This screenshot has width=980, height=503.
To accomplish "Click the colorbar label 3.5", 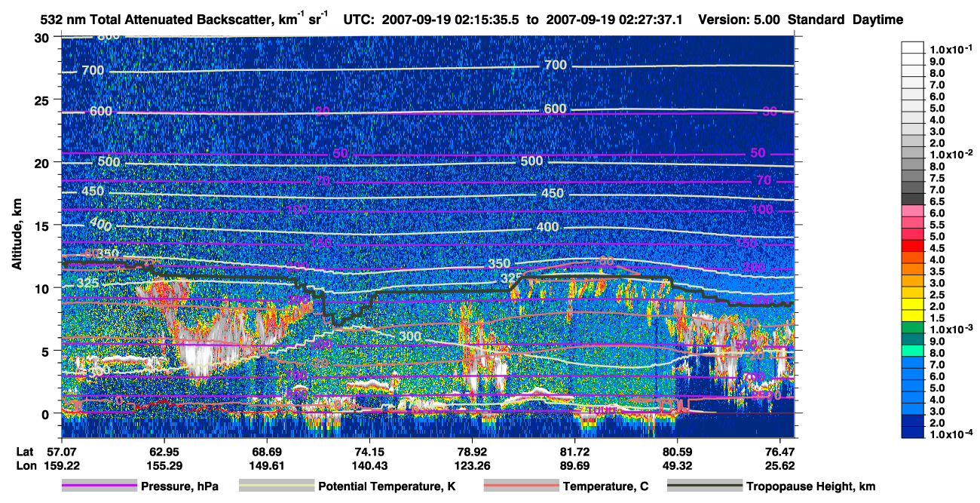I will (937, 271).
